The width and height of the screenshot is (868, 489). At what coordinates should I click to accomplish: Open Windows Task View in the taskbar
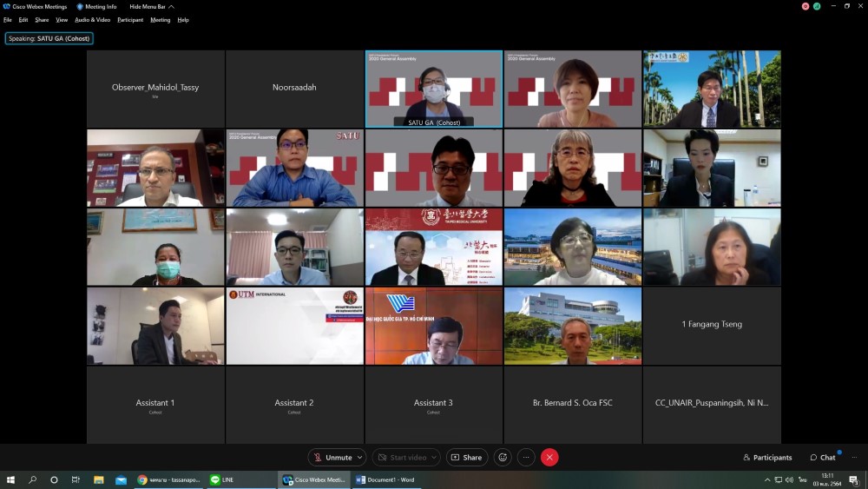click(x=76, y=479)
